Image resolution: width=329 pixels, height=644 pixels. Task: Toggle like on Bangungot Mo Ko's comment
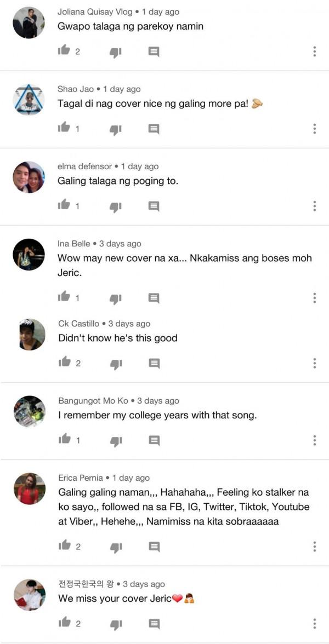(x=65, y=440)
